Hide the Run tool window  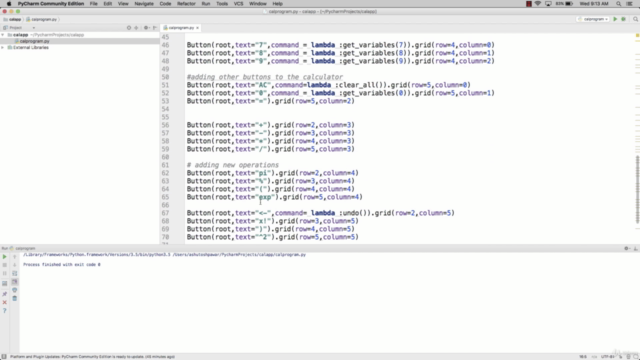tap(636, 248)
